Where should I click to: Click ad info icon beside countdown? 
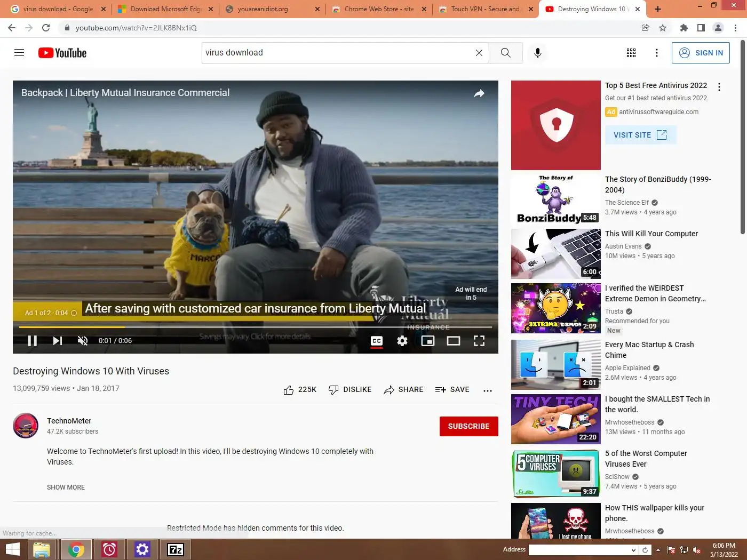[74, 313]
